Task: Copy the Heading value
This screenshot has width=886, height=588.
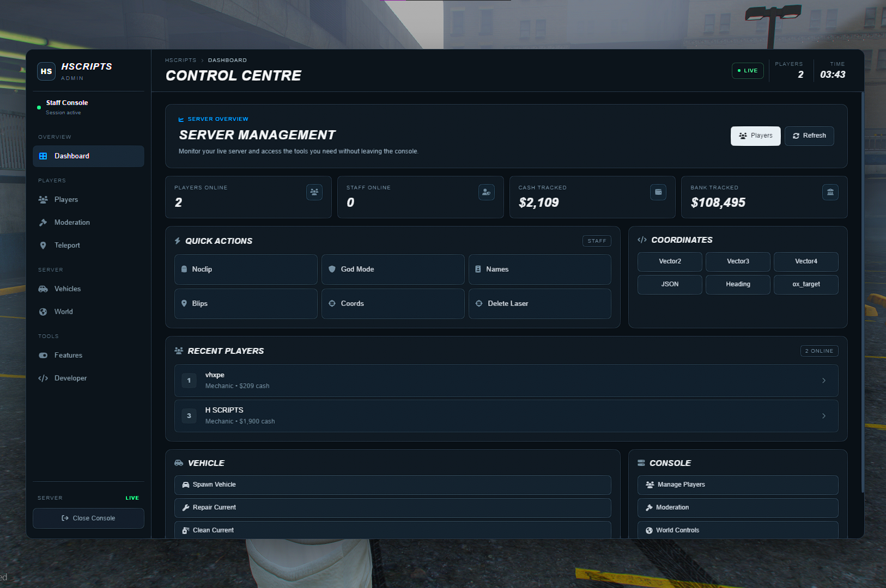Action: click(x=738, y=285)
